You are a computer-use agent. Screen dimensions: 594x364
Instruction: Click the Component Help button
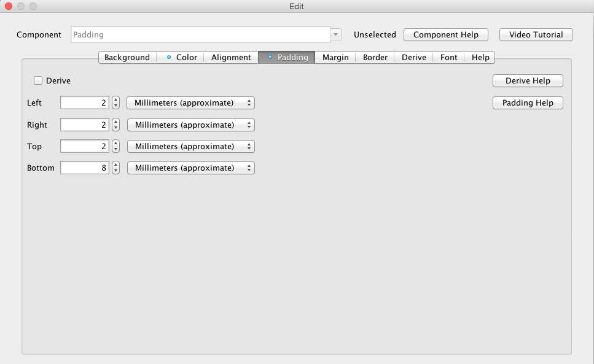(x=445, y=34)
